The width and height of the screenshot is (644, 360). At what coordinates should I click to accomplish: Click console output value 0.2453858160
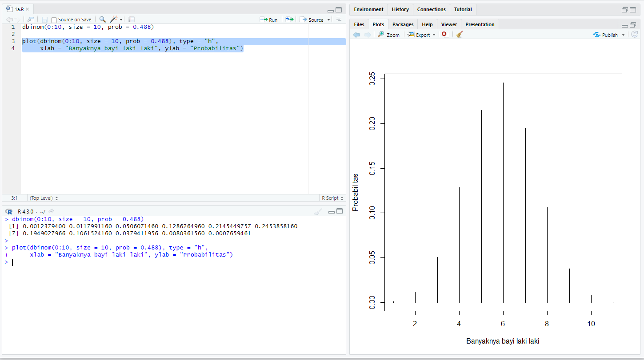click(x=276, y=226)
